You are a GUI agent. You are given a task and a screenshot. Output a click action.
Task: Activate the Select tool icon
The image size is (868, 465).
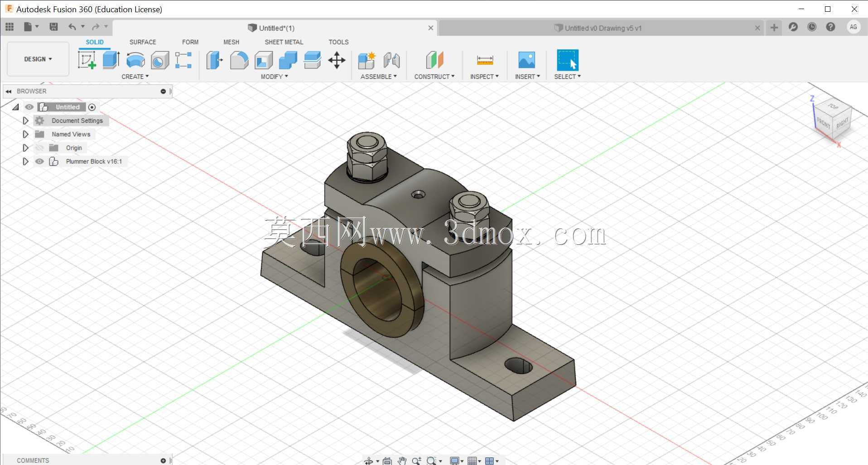pyautogui.click(x=567, y=60)
